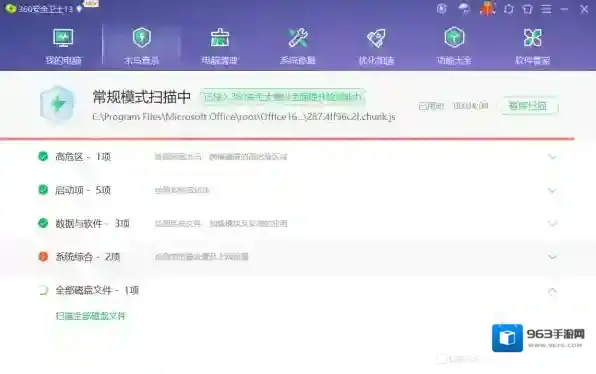Expand the 数据与软件 row chevron

click(552, 223)
